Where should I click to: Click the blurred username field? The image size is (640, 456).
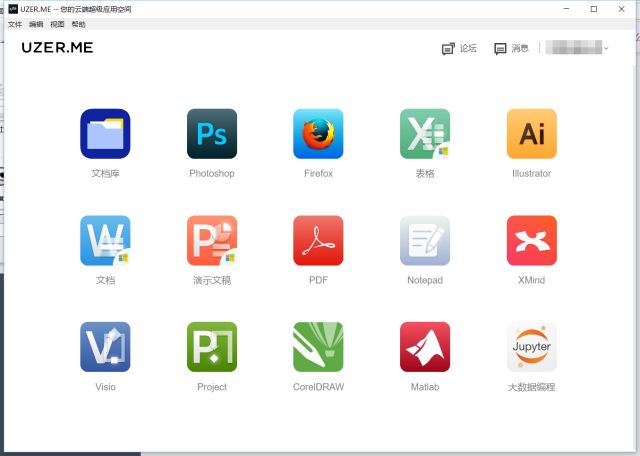tap(574, 47)
